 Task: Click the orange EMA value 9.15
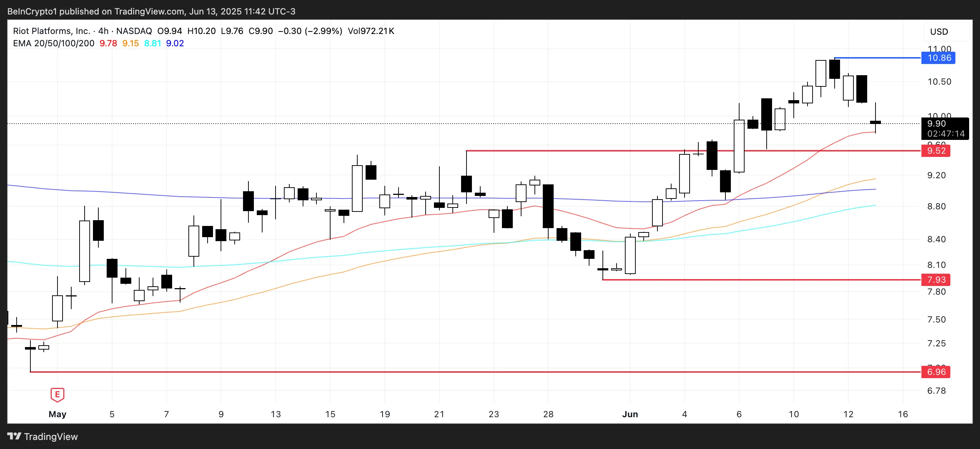pos(131,43)
